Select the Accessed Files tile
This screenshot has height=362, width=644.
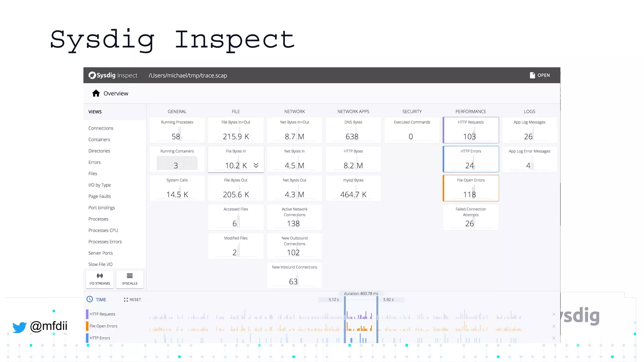pyautogui.click(x=236, y=217)
